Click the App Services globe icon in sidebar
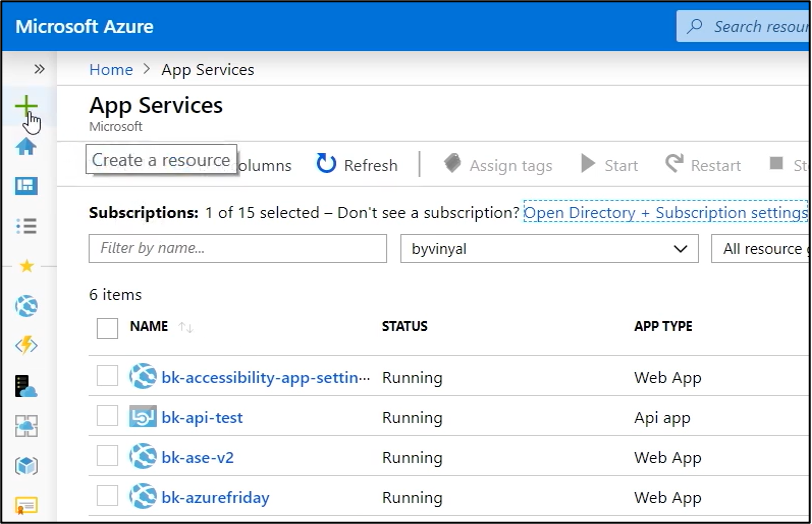Screen dimensions: 812x524 26,306
